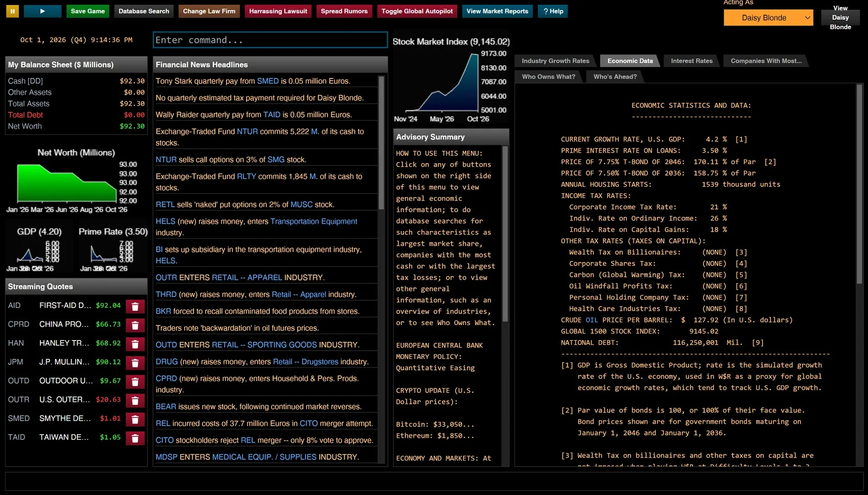Open BI company link
868x495 pixels.
[159, 249]
